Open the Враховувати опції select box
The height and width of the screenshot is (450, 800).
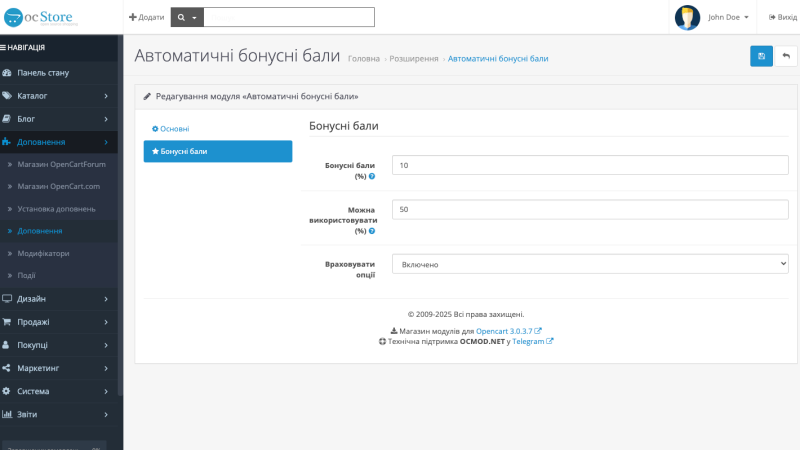pyautogui.click(x=590, y=264)
